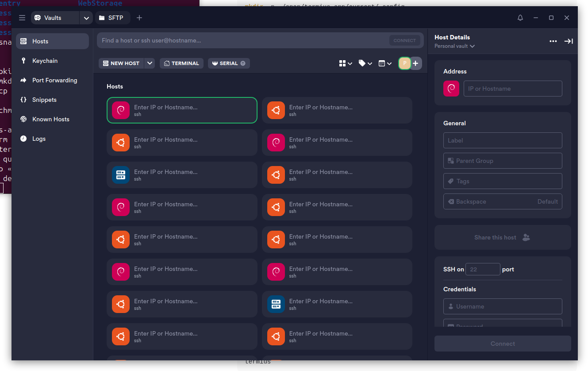Screen dimensions: 588x371
Task: Expand the Vaults dropdown arrow
Action: tap(86, 18)
